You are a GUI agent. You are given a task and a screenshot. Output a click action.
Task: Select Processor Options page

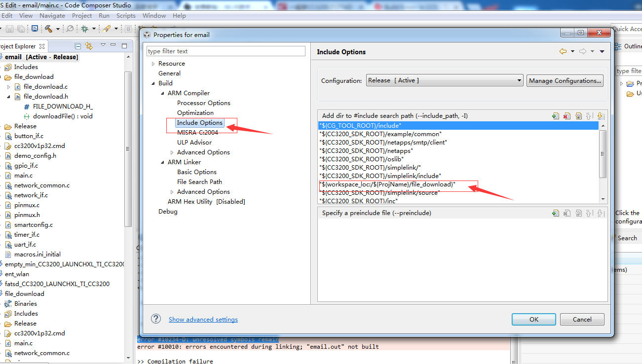pos(204,103)
